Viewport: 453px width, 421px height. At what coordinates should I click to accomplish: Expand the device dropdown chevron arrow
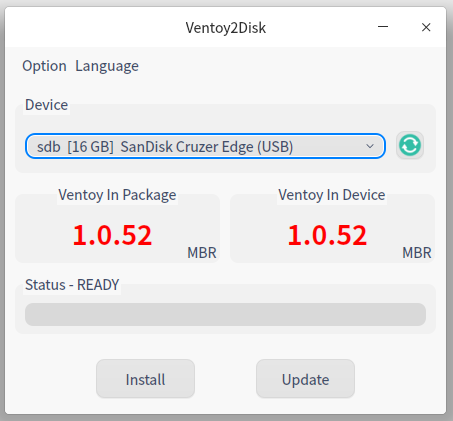coord(370,146)
